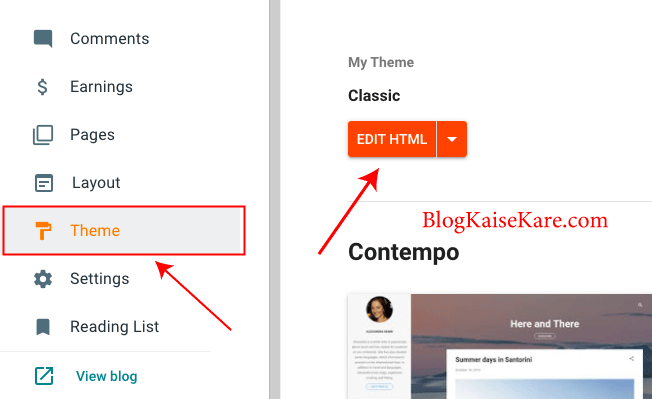Click the profile photo in Contempo preview

pos(379,309)
